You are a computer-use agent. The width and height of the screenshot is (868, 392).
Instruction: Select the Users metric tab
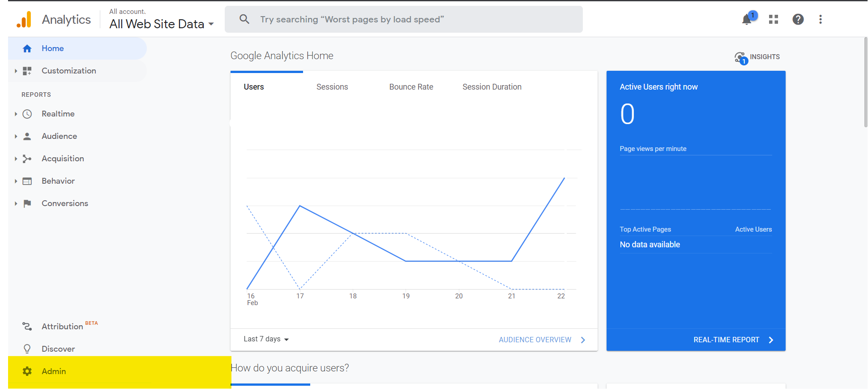[x=254, y=87]
